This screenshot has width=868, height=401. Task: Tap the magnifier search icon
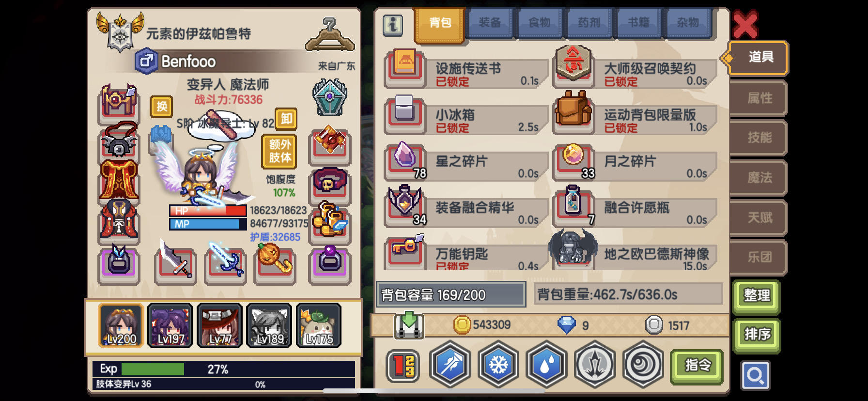tap(755, 375)
